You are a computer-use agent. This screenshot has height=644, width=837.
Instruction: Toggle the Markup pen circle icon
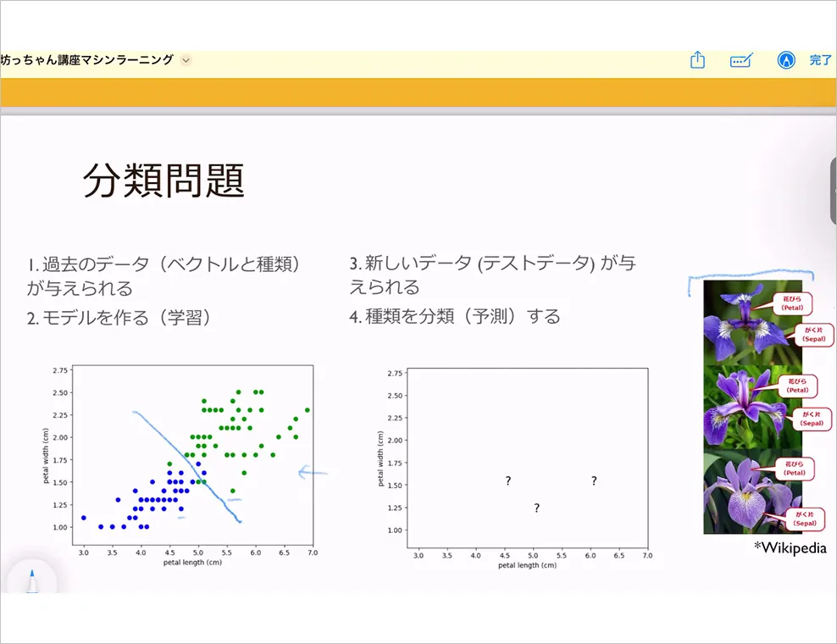(786, 60)
